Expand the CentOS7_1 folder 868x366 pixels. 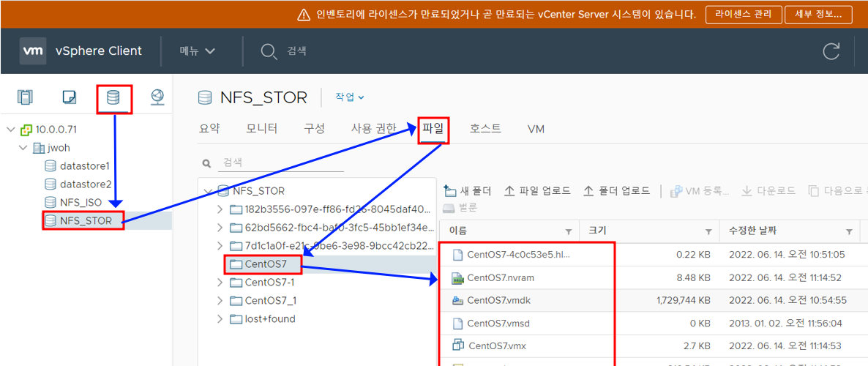click(220, 301)
